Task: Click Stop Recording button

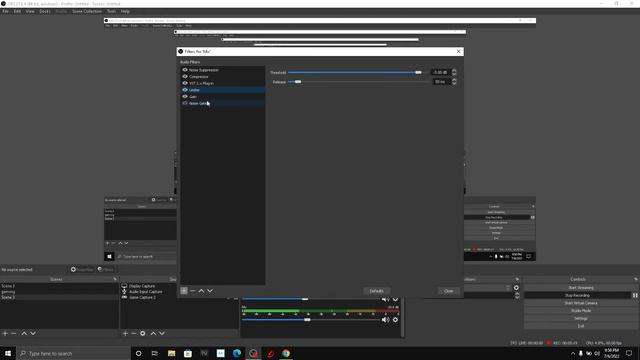Action: point(578,295)
